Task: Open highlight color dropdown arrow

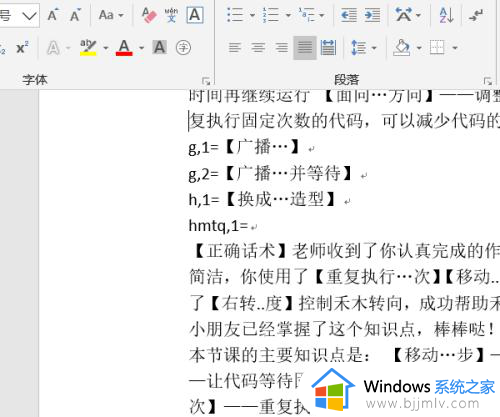Action: pyautogui.click(x=106, y=48)
